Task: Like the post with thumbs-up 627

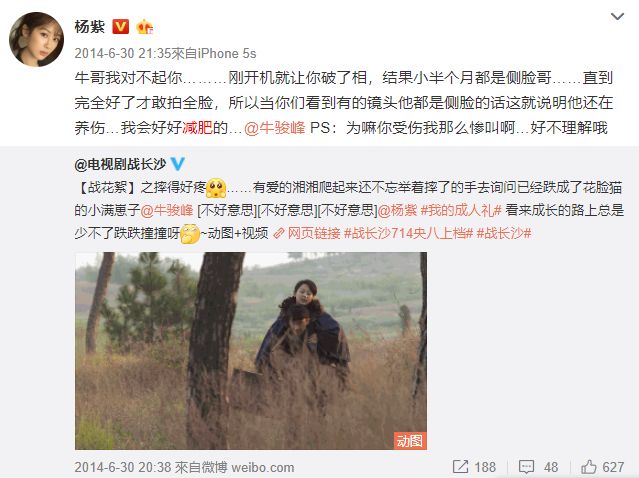Action: [x=602, y=467]
